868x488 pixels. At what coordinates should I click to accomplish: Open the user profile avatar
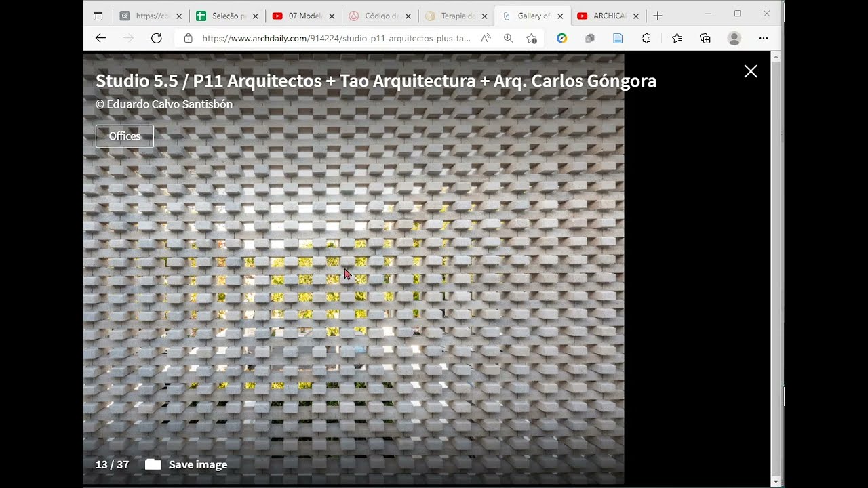(734, 39)
